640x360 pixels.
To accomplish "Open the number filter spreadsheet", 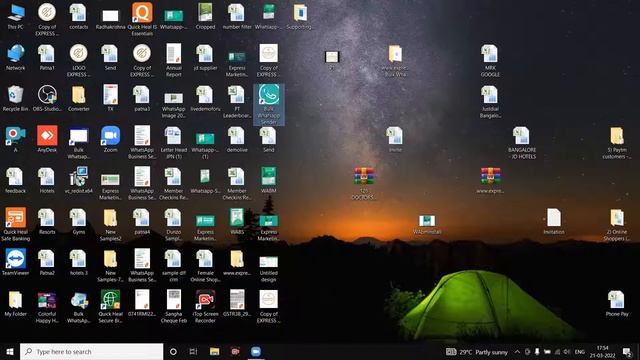I will point(237,16).
